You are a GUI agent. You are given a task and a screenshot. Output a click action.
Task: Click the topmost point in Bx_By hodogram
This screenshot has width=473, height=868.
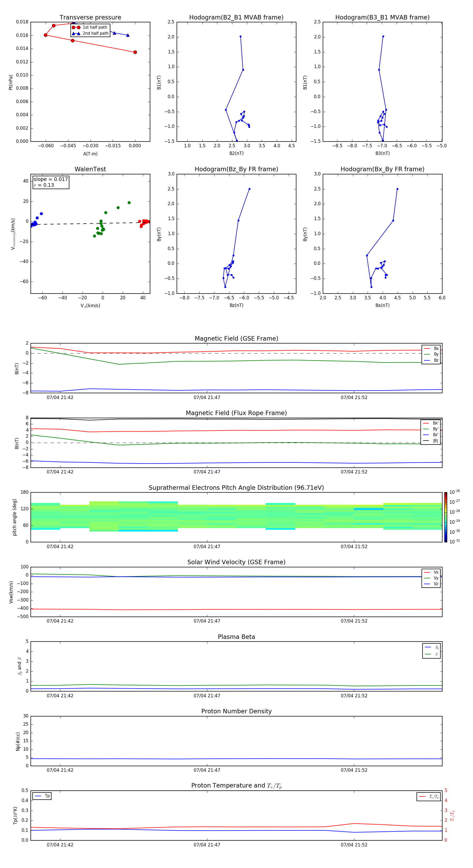397,189
